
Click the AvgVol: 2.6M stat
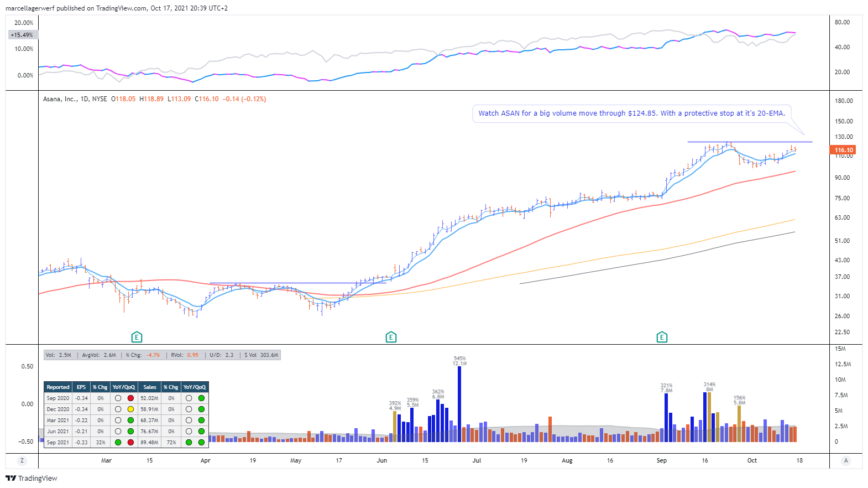point(99,355)
